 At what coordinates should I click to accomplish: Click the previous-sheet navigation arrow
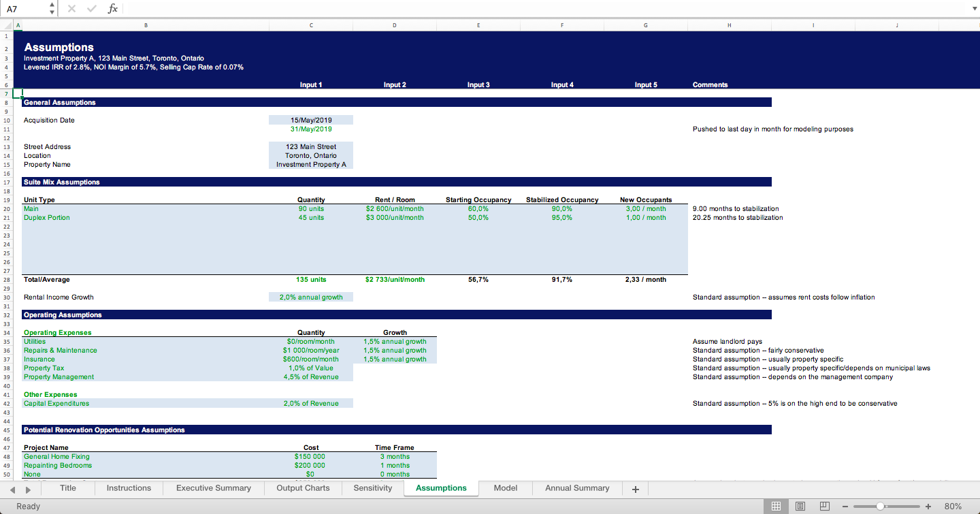coord(12,488)
